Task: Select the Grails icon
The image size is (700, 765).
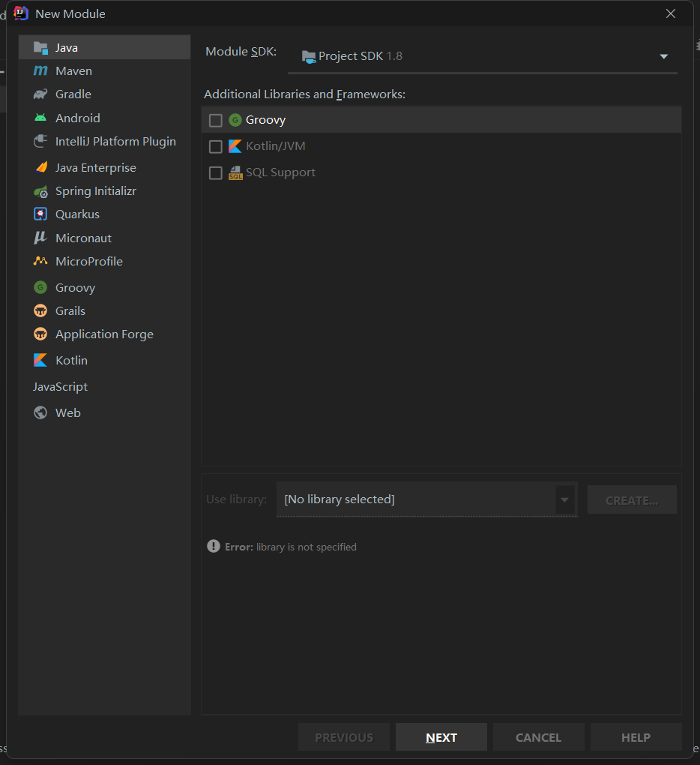Action: pyautogui.click(x=40, y=310)
